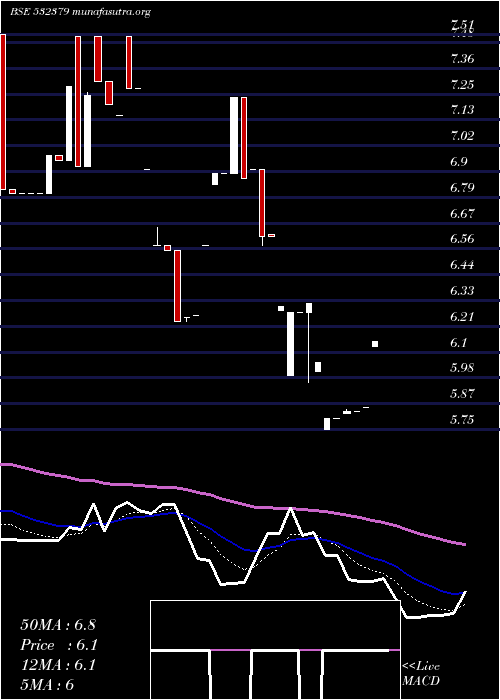This screenshot has width=500, height=700.
Task: Click the <<Live MACD label
Action: 421,673
